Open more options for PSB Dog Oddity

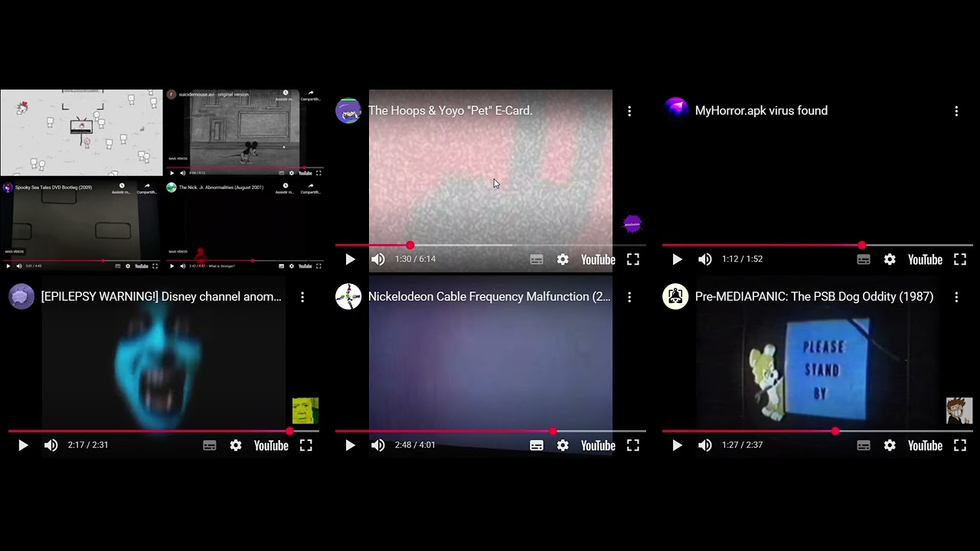(x=956, y=297)
